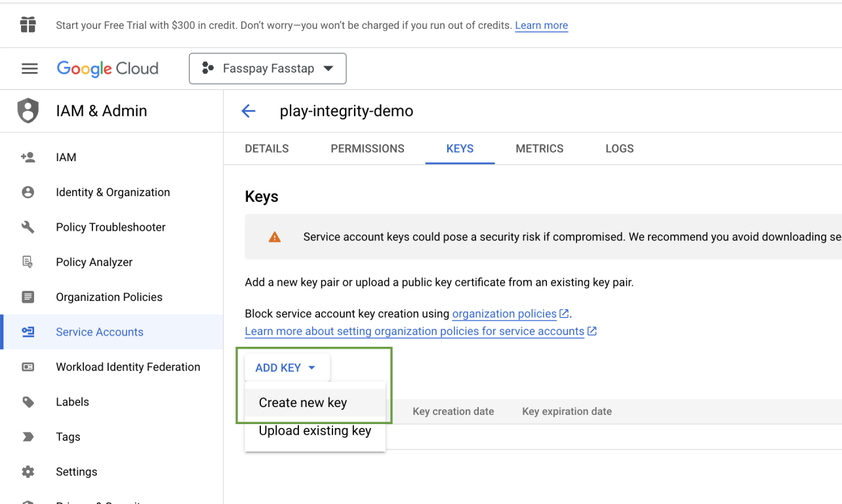Click the Identity & Organization person icon
Viewport: 842px width, 504px height.
28,192
